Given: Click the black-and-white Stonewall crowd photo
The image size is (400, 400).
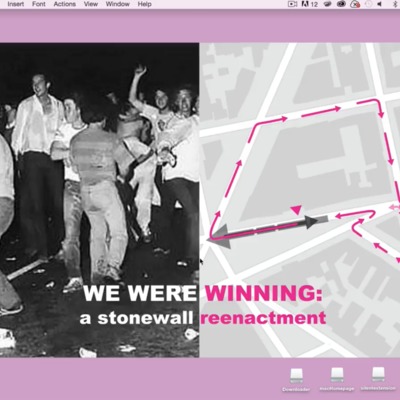Looking at the screenshot, I should pyautogui.click(x=99, y=200).
